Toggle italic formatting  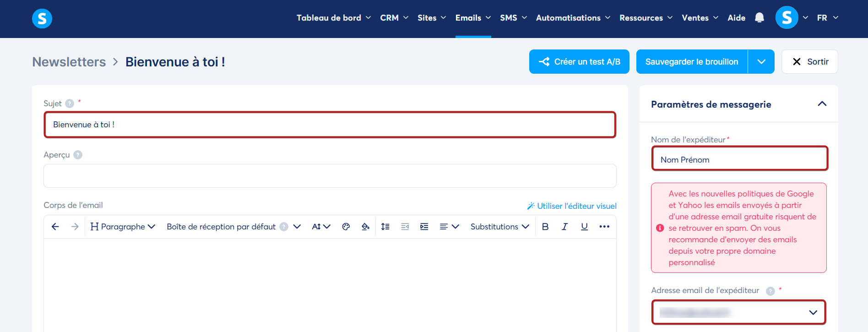pyautogui.click(x=565, y=227)
